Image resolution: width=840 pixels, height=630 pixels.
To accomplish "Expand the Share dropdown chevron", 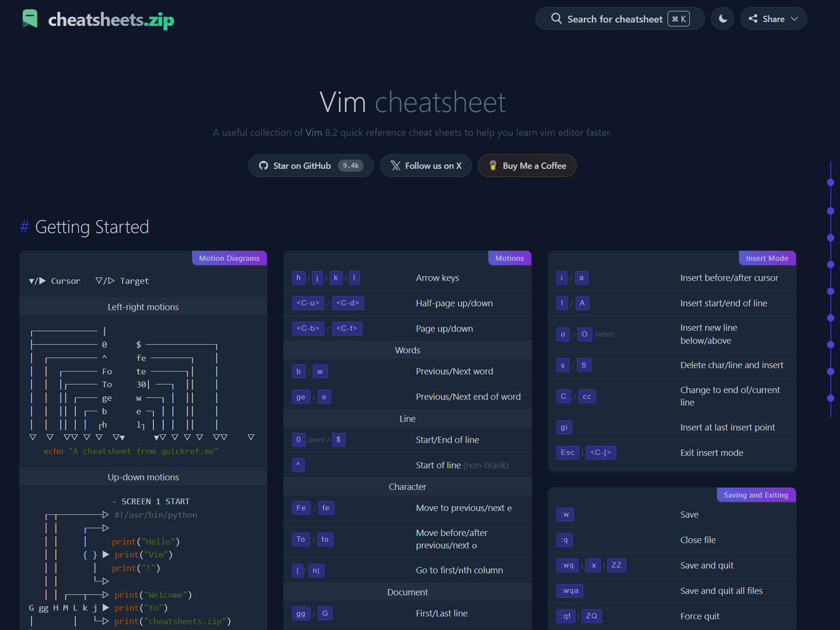I will (x=795, y=19).
